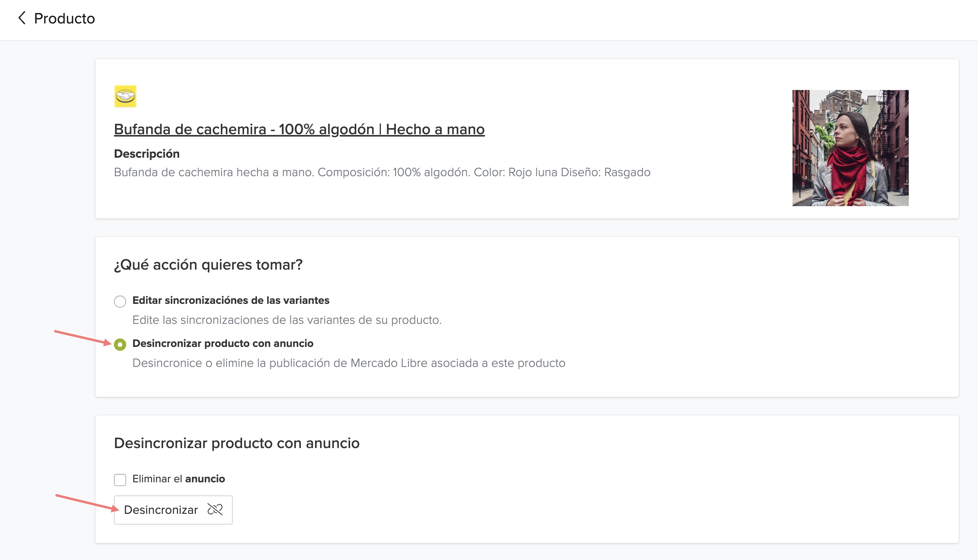Select the Desincronizar producto con anuncio radio

(120, 344)
